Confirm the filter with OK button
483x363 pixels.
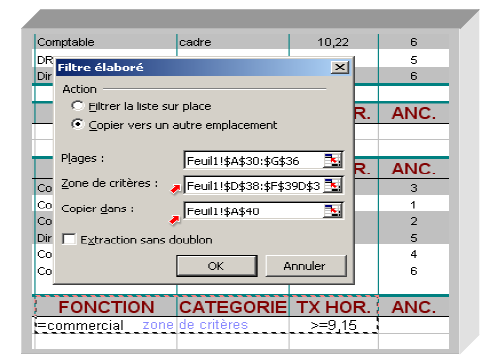coord(217,266)
